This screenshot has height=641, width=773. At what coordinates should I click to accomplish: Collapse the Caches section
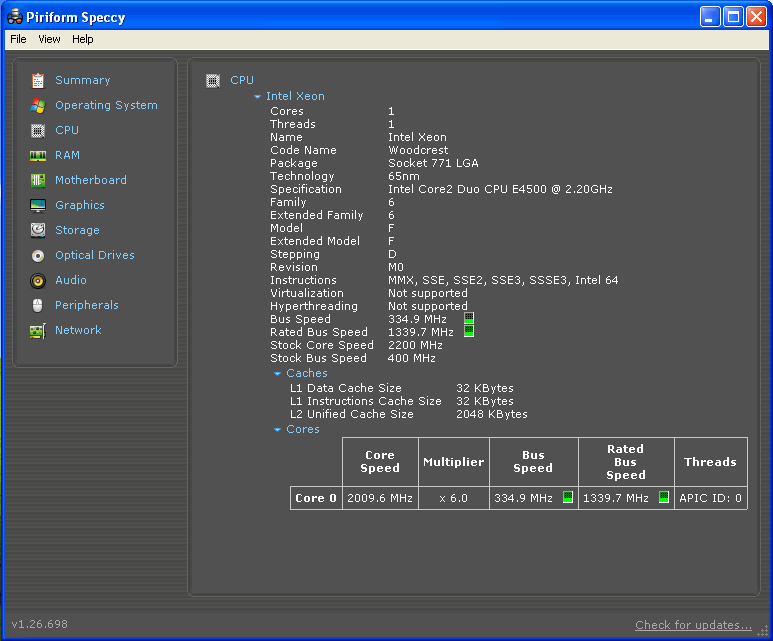(x=278, y=374)
